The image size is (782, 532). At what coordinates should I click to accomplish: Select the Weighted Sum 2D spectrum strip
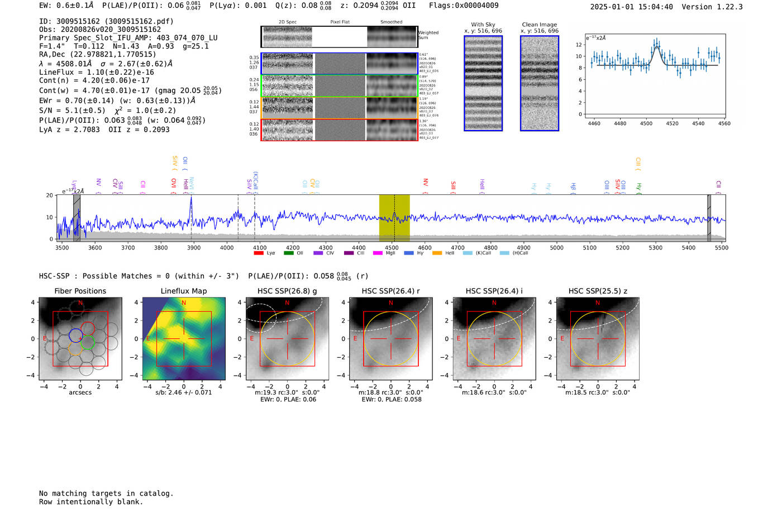click(x=339, y=36)
